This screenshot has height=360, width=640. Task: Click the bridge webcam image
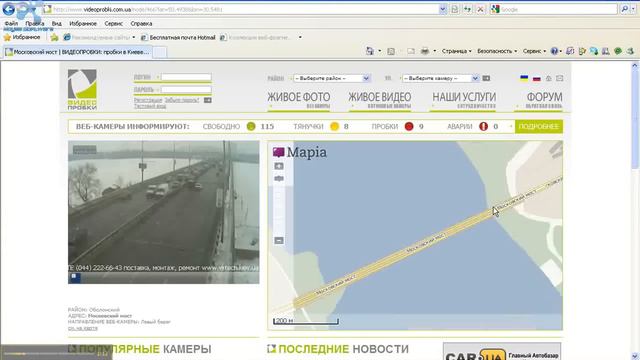click(x=164, y=212)
